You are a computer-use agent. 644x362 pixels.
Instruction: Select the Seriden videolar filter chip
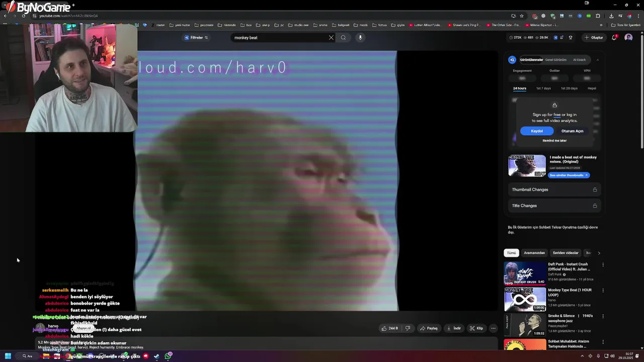tap(566, 253)
